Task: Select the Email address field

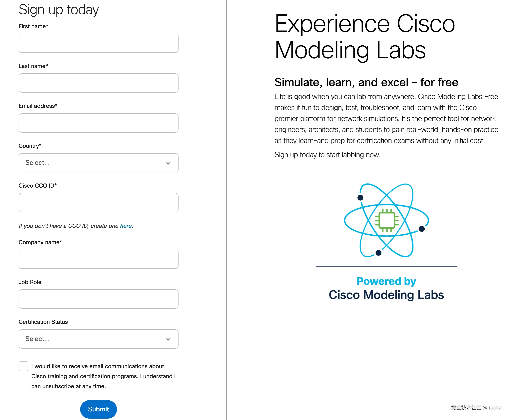Action: [x=98, y=123]
